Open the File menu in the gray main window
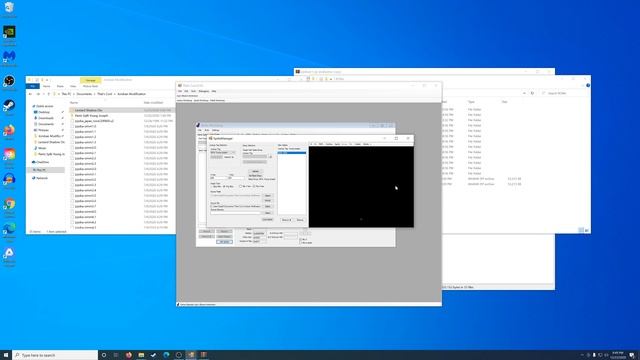This screenshot has width=640, height=360. [x=180, y=91]
